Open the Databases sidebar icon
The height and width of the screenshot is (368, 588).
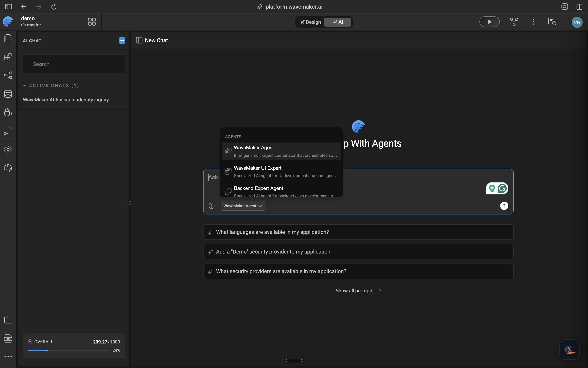pos(8,94)
